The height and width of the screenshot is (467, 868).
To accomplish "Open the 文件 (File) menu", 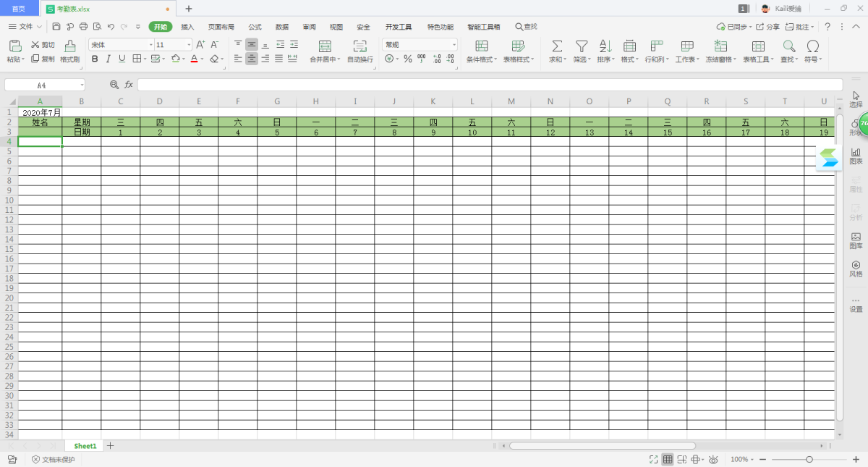I will 25,27.
